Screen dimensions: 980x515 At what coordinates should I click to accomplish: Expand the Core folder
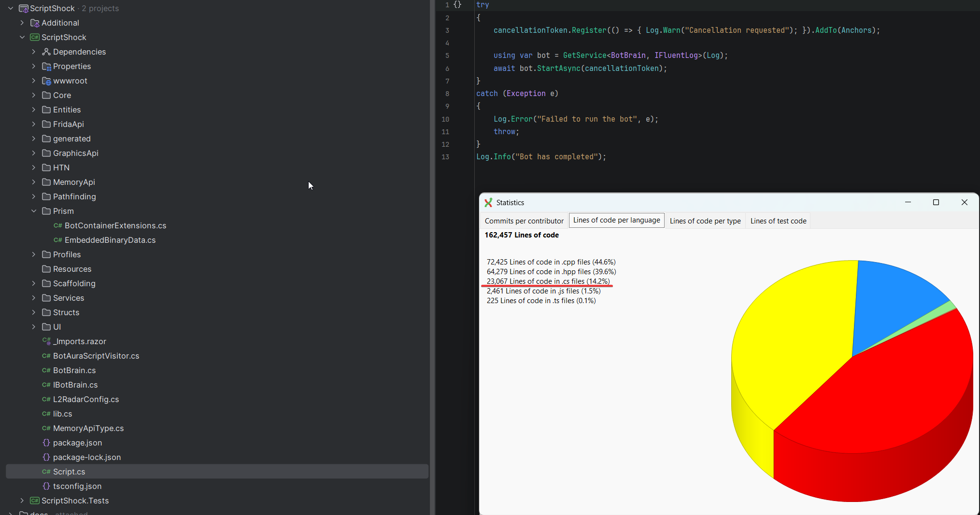[x=33, y=95]
